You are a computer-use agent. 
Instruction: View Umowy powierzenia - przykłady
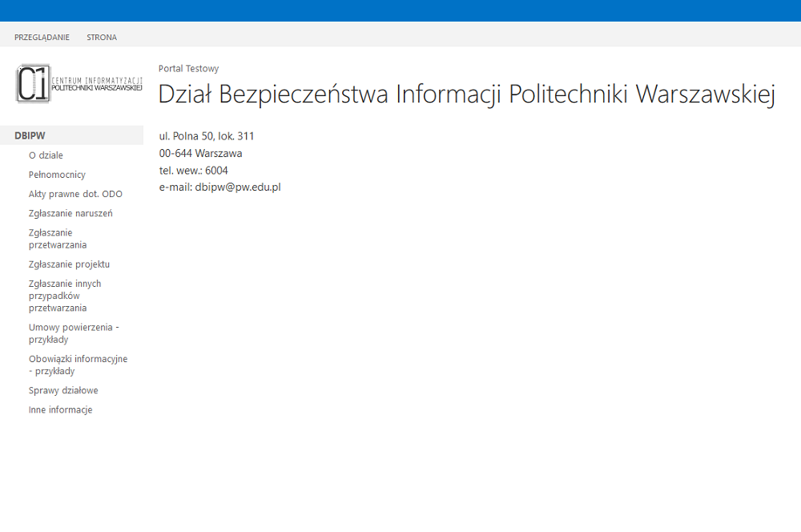(74, 333)
